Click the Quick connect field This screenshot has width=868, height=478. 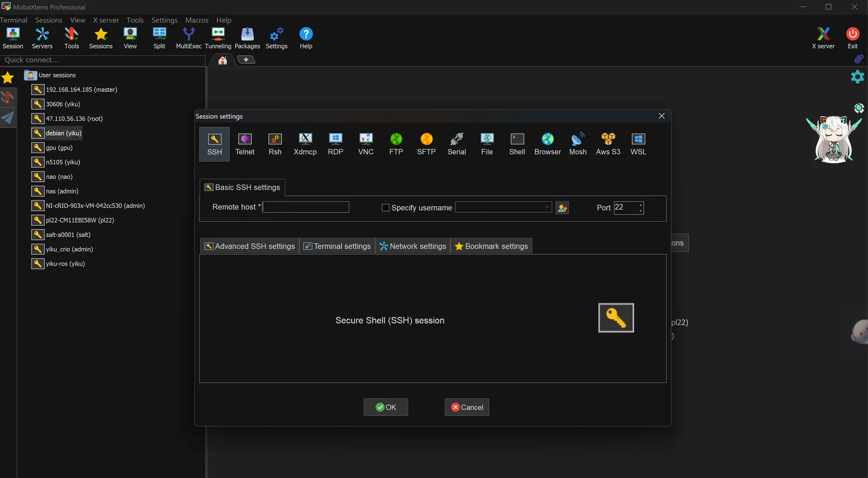[102, 60]
